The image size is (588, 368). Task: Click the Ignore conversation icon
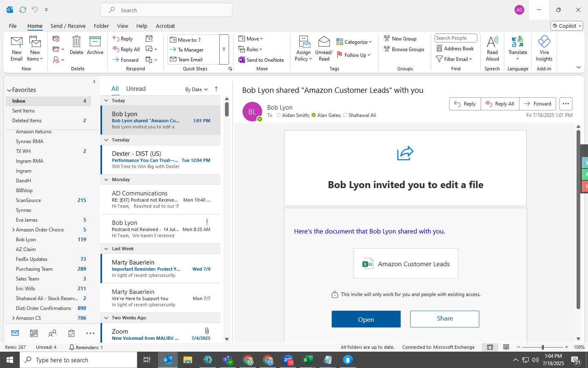pyautogui.click(x=56, y=38)
